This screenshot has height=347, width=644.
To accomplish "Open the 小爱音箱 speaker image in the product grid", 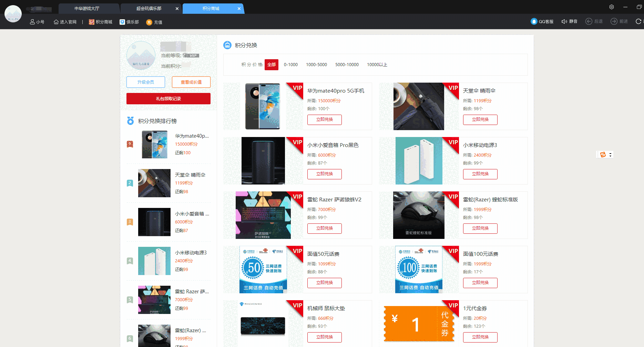I will click(x=263, y=161).
